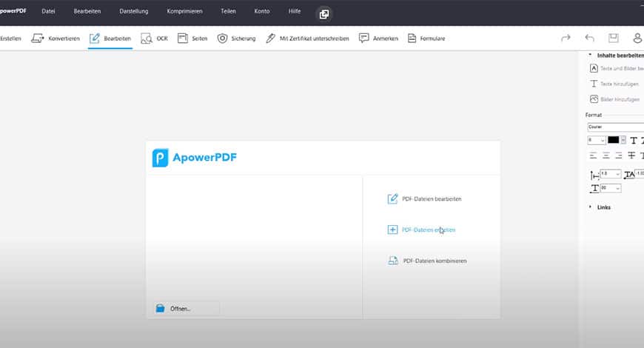Click the character spacing input field
Image resolution: width=644 pixels, height=348 pixels.
(x=640, y=174)
